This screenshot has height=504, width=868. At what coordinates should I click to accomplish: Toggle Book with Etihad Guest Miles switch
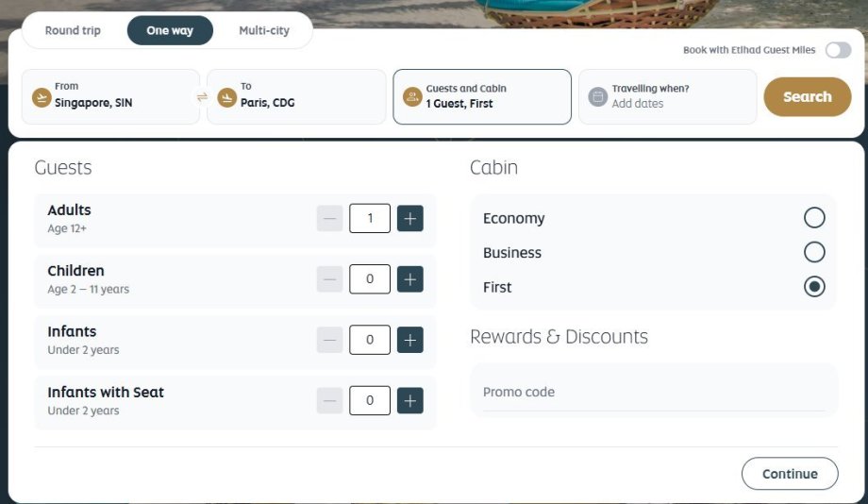838,50
